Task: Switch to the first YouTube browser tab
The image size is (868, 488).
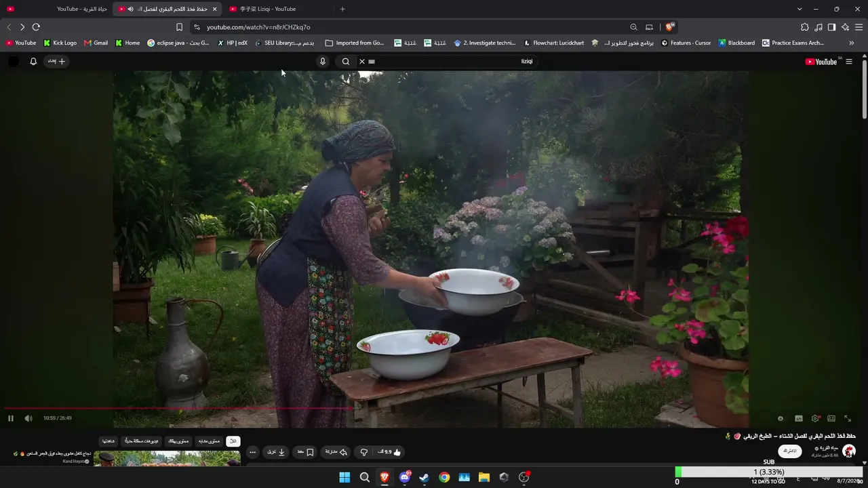Action: click(57, 9)
